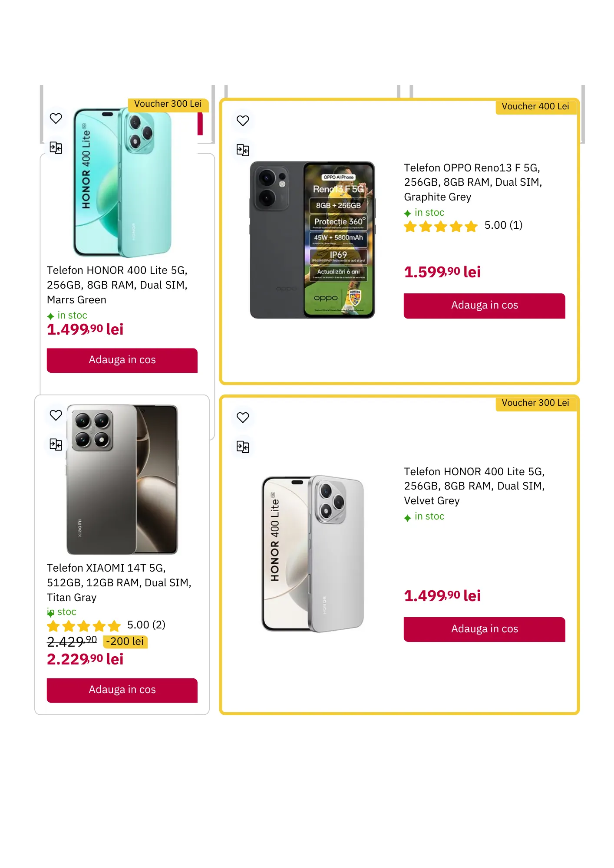Favorite the HONOR 400 Lite Marrs Green phone

56,118
